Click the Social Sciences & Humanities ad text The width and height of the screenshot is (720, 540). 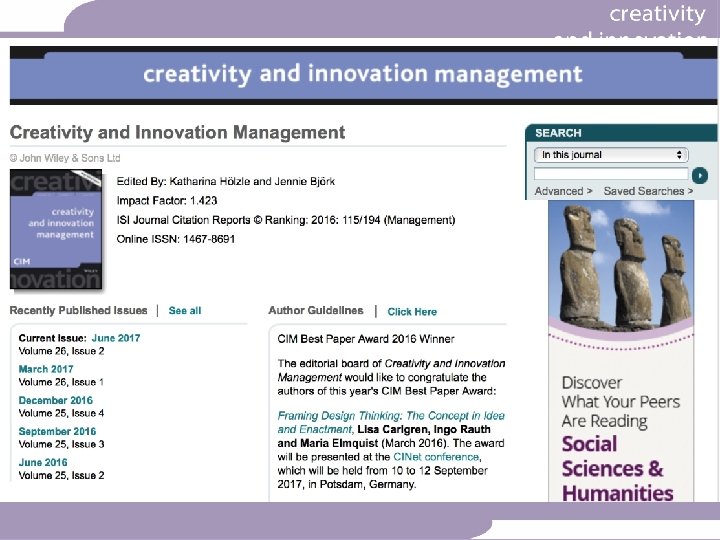[617, 468]
